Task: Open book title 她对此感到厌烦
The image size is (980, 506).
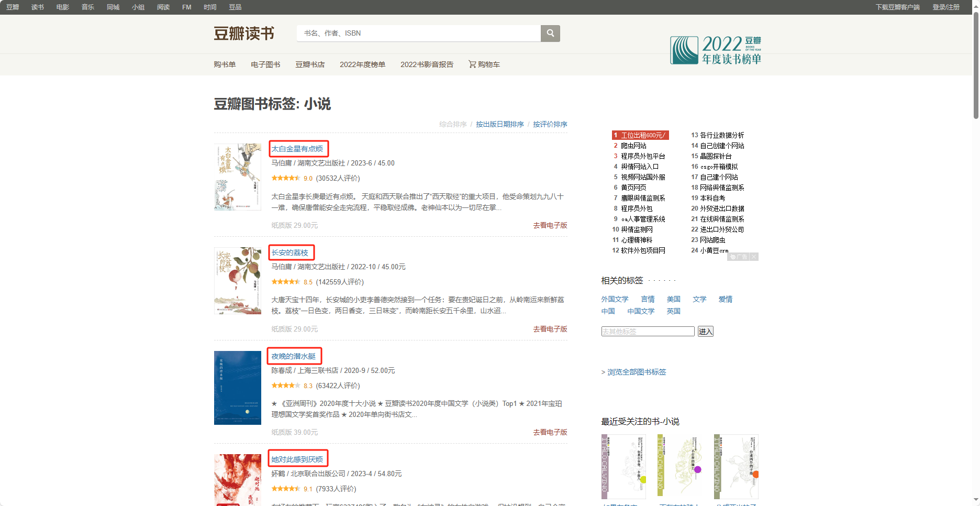Action: (x=297, y=459)
